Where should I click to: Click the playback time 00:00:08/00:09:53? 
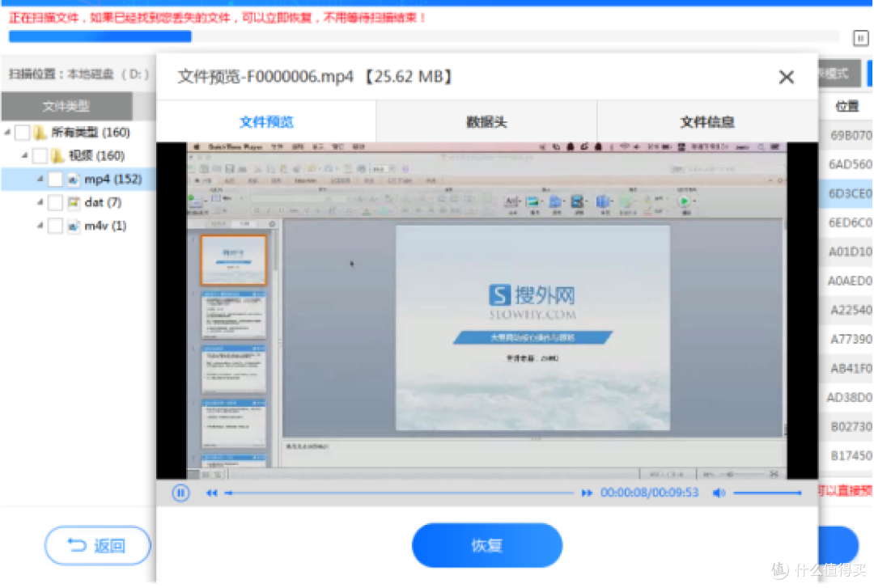[x=649, y=493]
